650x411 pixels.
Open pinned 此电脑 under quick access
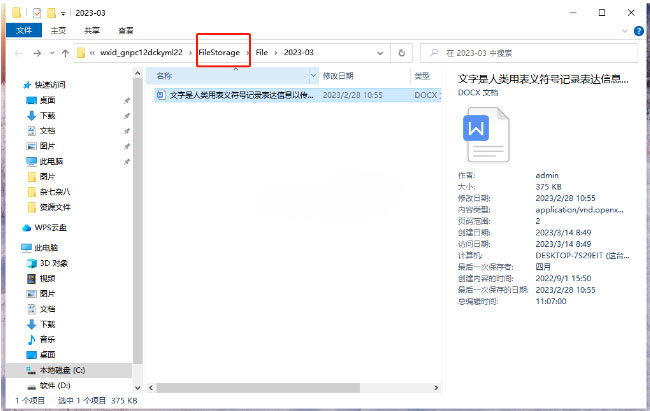[x=51, y=161]
